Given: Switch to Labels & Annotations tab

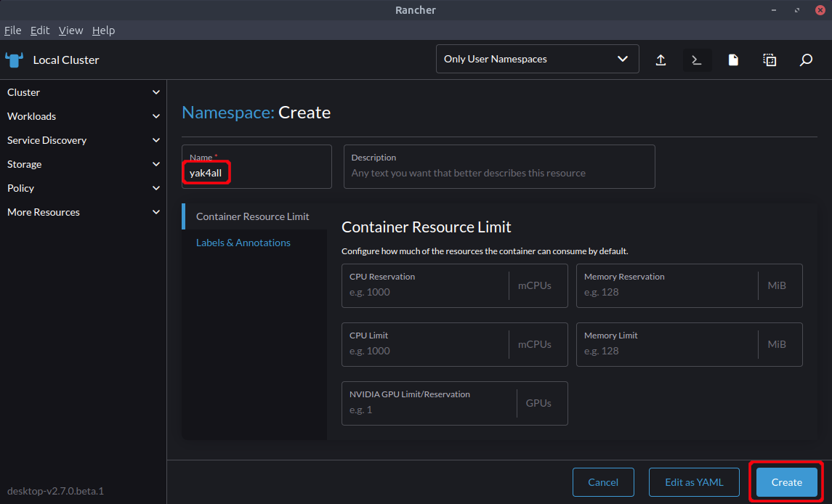Looking at the screenshot, I should (243, 243).
